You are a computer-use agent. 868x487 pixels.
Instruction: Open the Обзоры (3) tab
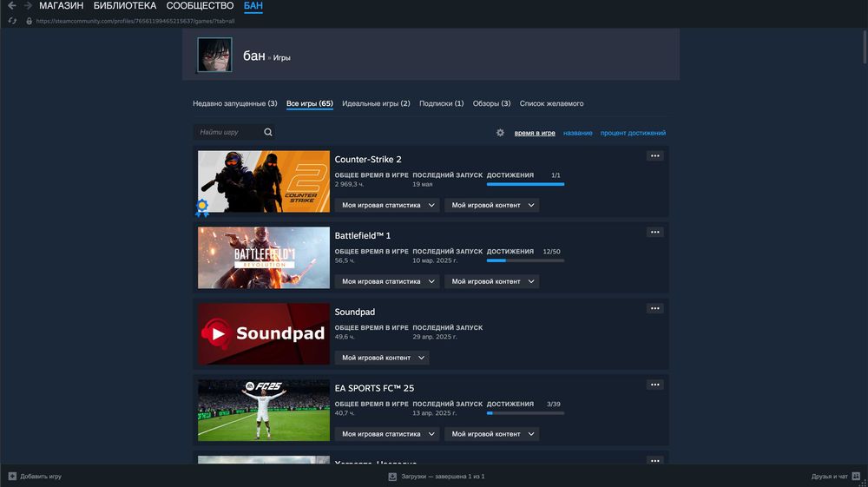[491, 103]
